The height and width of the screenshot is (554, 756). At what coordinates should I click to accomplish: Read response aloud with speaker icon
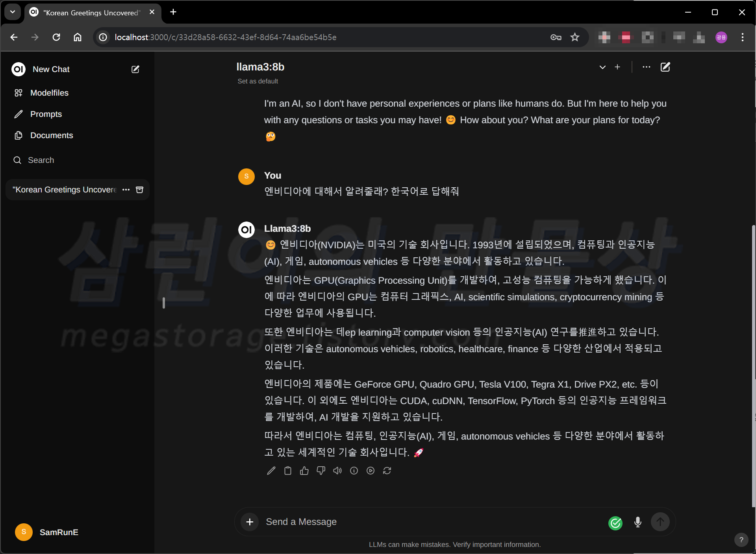(337, 471)
